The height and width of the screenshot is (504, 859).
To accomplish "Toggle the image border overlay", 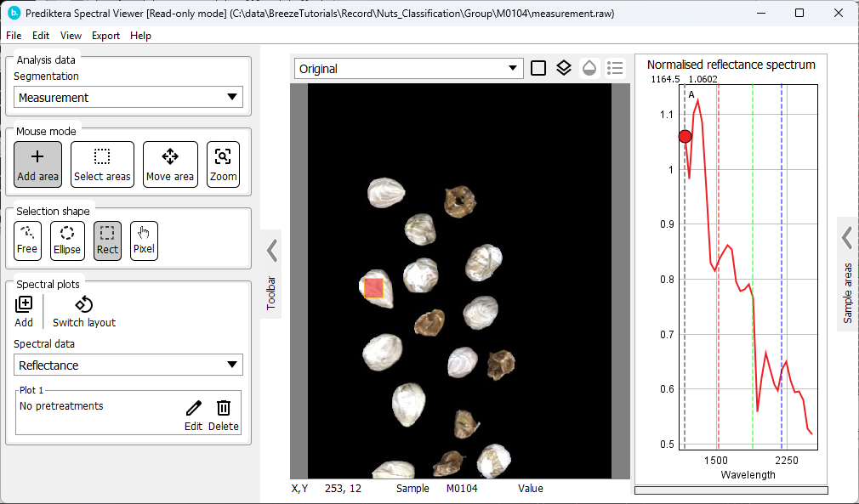I will (538, 68).
